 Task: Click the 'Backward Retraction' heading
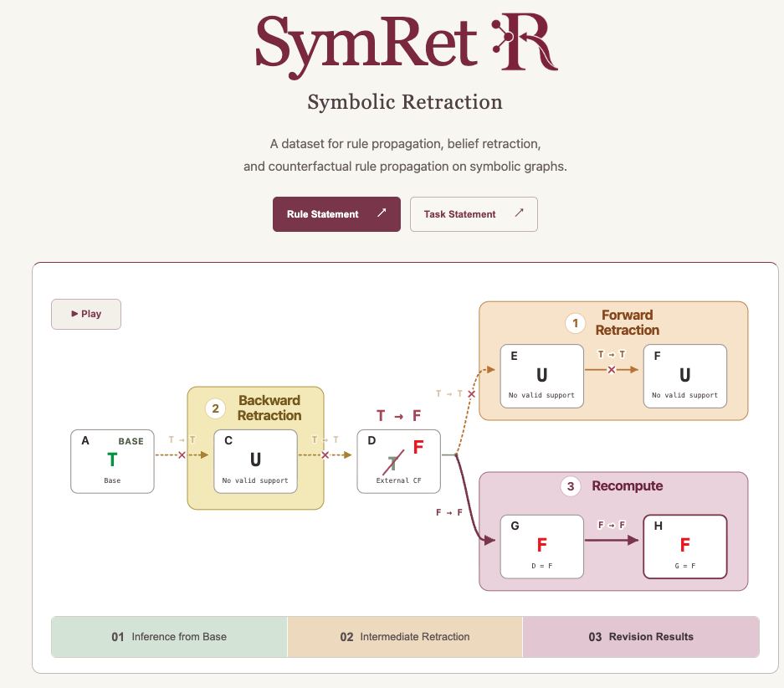click(x=269, y=408)
